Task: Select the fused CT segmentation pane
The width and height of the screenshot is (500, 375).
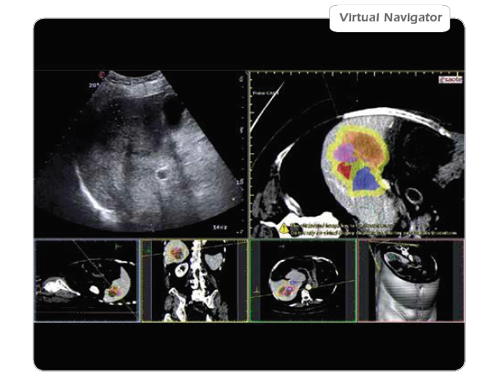Action: coord(357,154)
